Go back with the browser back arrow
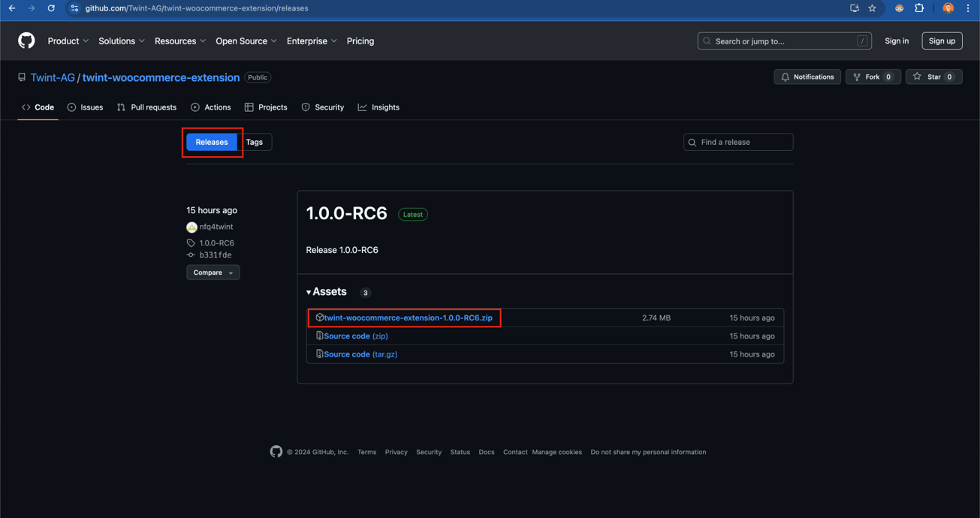 (x=12, y=8)
